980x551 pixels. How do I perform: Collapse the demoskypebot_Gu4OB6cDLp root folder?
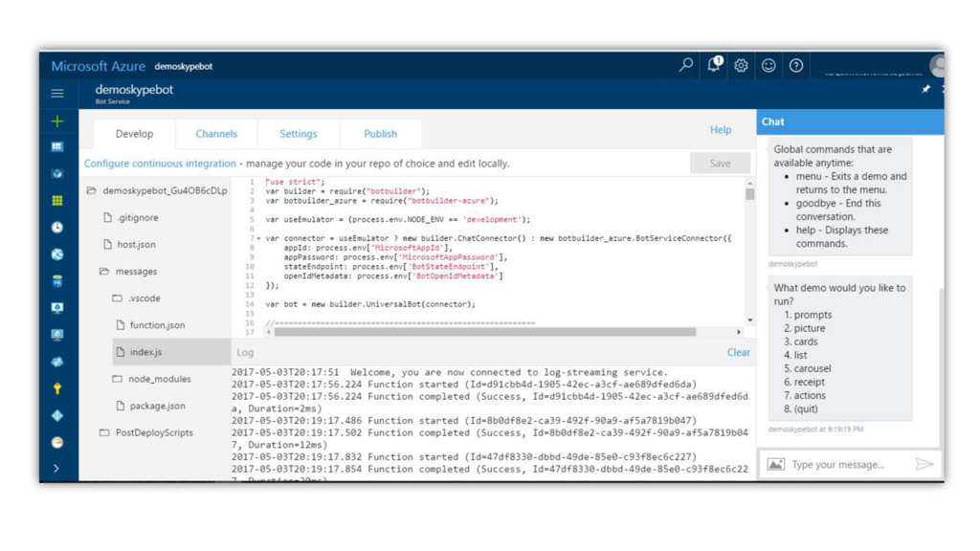[158, 190]
